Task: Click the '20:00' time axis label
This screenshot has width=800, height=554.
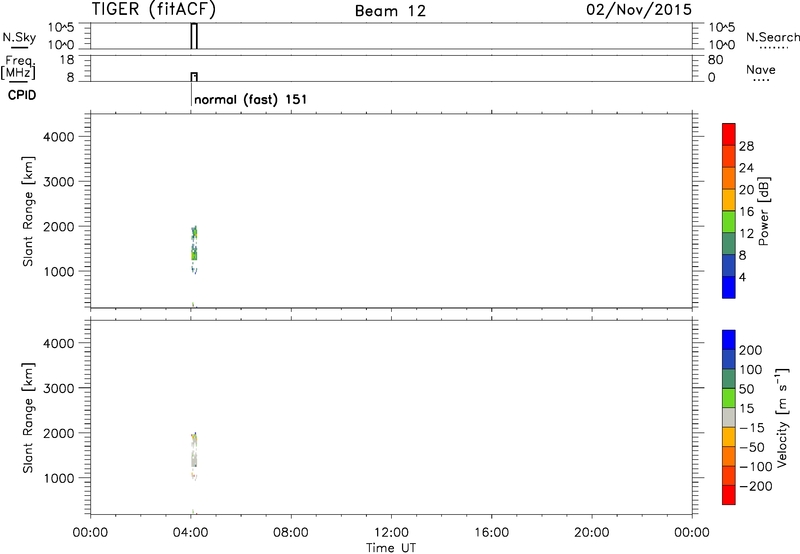Action: tap(591, 533)
